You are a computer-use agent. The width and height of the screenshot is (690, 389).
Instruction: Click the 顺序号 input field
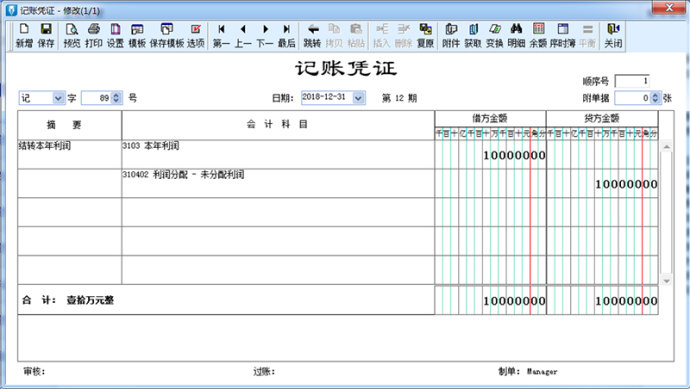(x=632, y=81)
